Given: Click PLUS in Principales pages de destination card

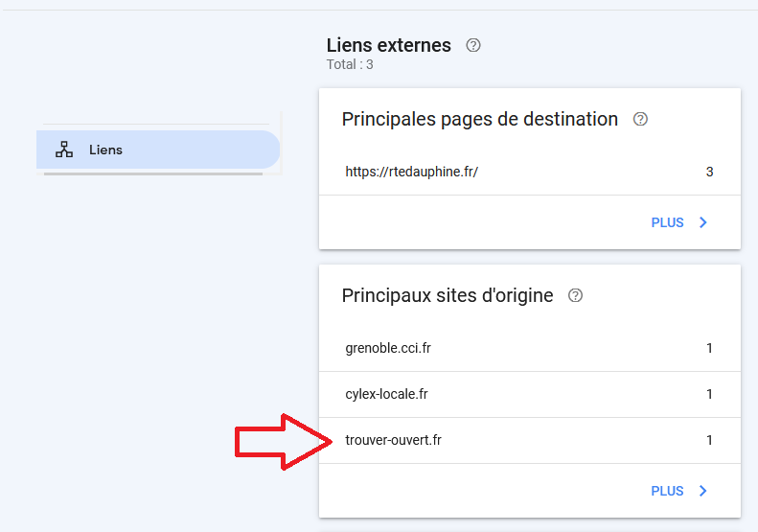Looking at the screenshot, I should [x=667, y=222].
